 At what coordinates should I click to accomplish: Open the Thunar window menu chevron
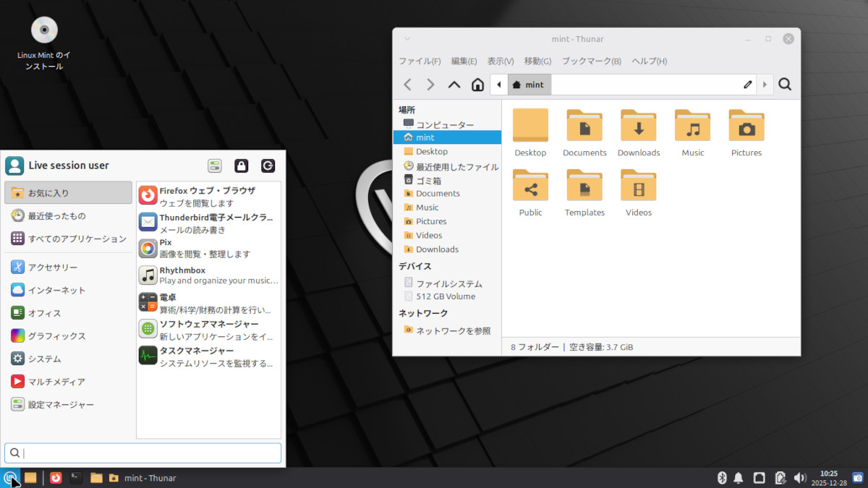[x=407, y=39]
